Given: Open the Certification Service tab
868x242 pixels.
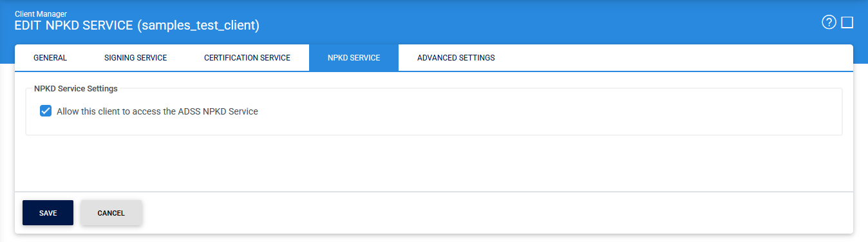Looking at the screenshot, I should point(247,58).
